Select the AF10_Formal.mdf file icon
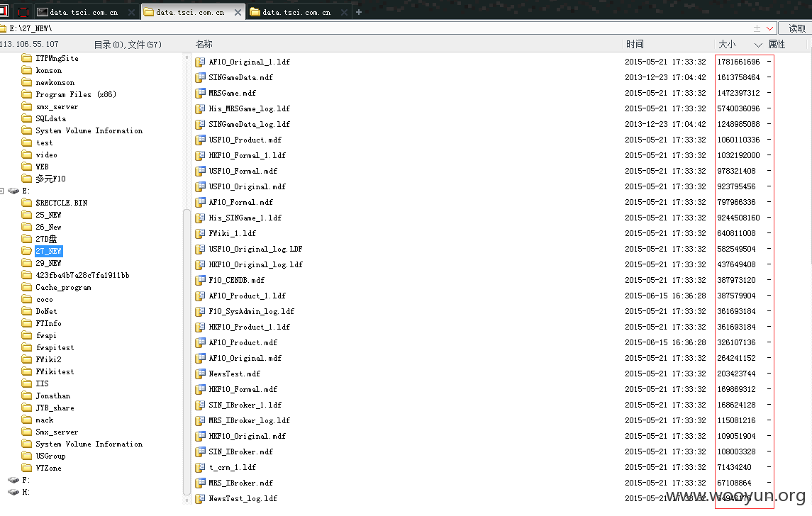 point(200,203)
